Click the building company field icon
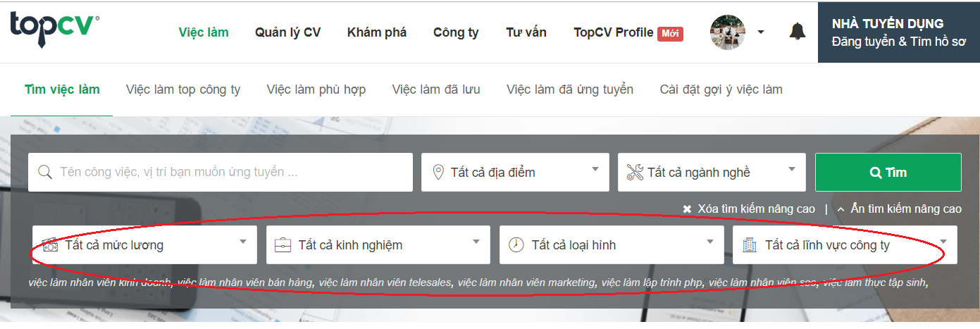Screen dimensions: 980x329 (750, 245)
